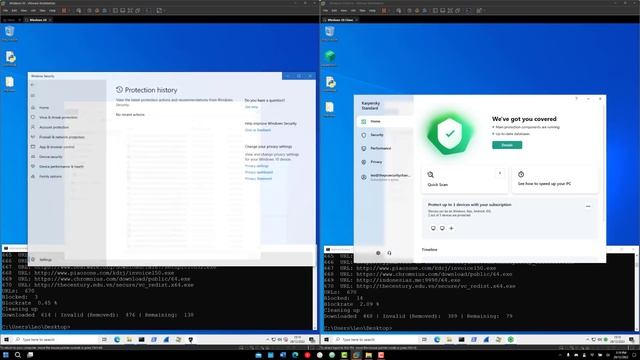Open Windows Security shield on left VM taskbar

[191, 340]
